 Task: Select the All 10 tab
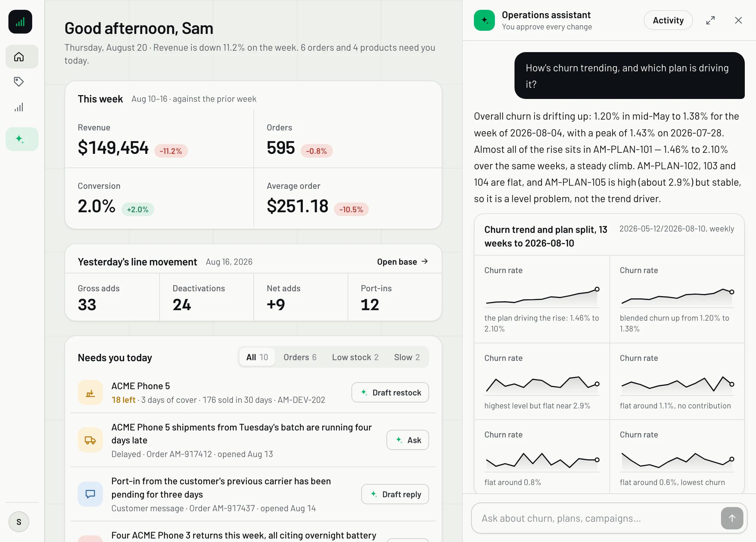click(257, 357)
